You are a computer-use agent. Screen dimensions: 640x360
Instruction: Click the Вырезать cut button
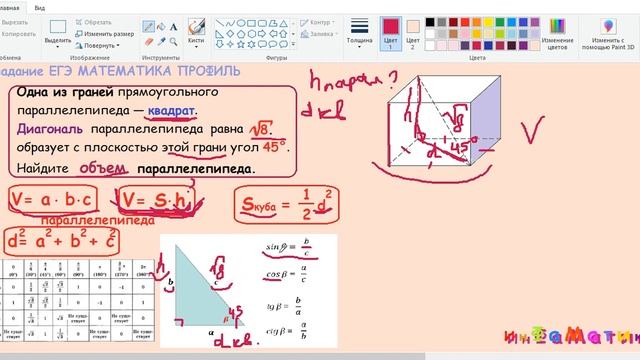point(14,22)
